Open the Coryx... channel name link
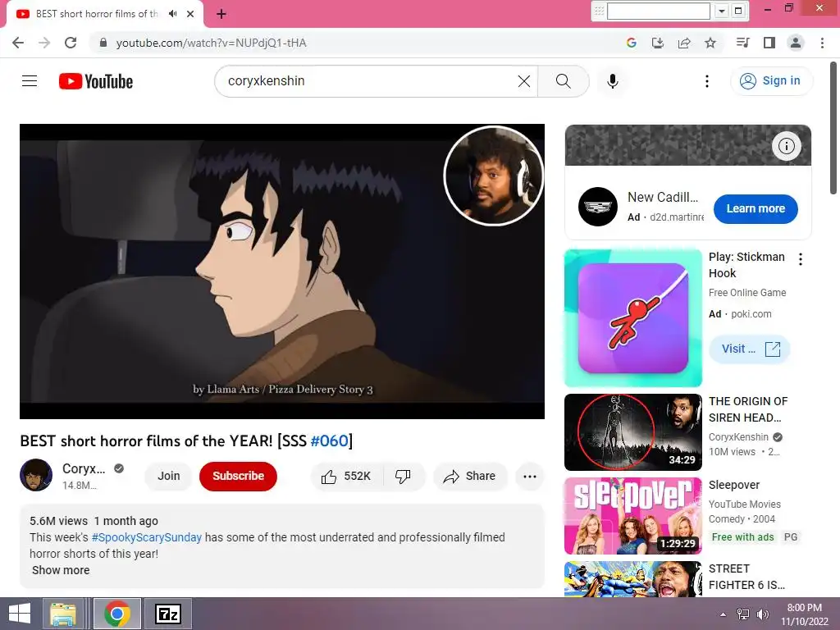The image size is (840, 630). pos(84,468)
